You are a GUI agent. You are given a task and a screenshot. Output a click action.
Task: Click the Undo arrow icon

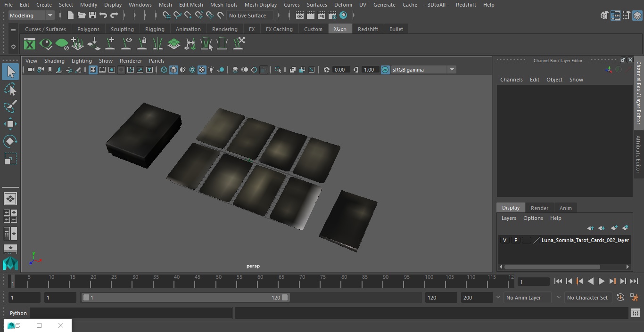coord(103,16)
